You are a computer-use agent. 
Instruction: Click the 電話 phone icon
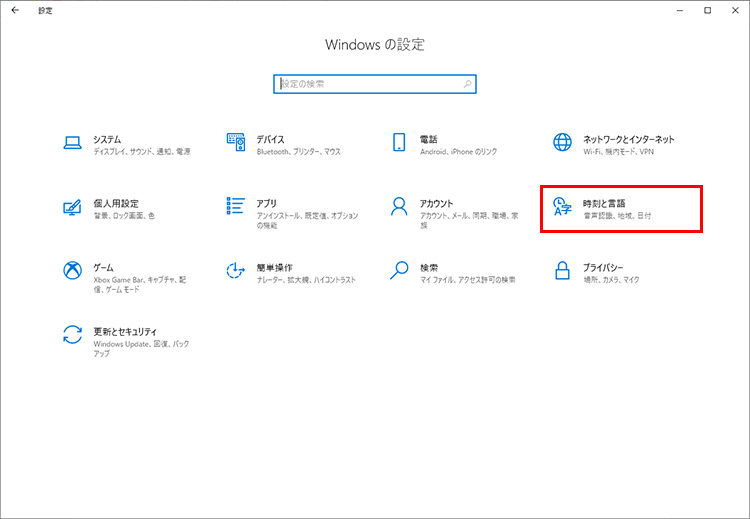click(x=399, y=143)
